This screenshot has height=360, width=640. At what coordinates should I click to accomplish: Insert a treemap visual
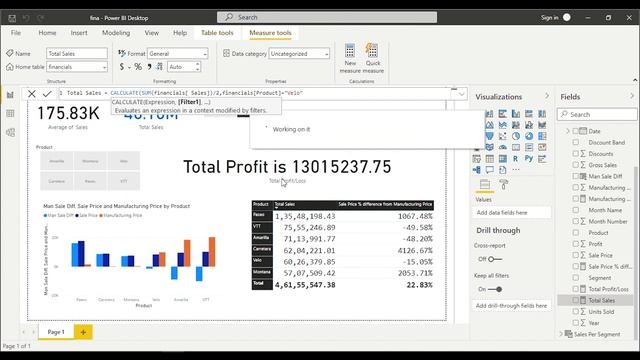point(542,136)
